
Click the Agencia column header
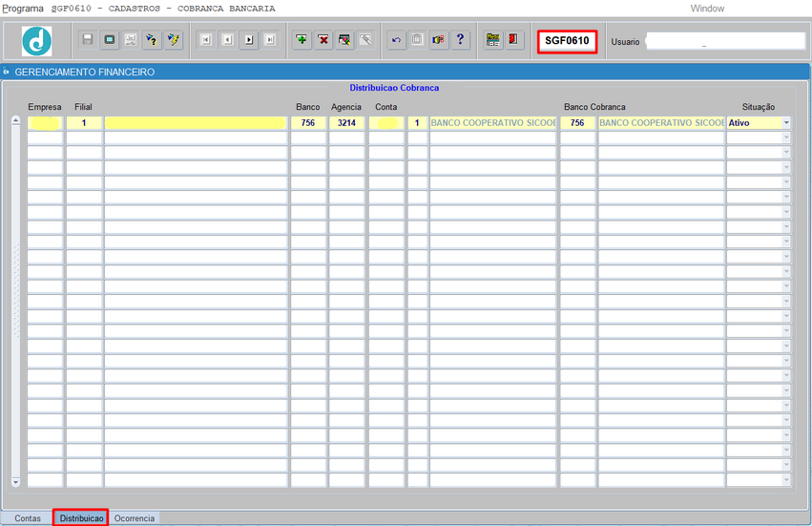point(346,107)
